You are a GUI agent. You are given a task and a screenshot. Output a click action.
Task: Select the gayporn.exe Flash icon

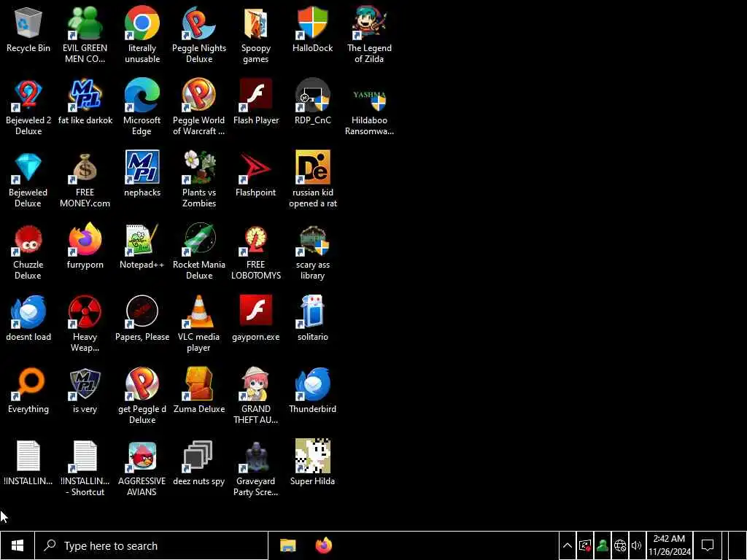(x=256, y=318)
